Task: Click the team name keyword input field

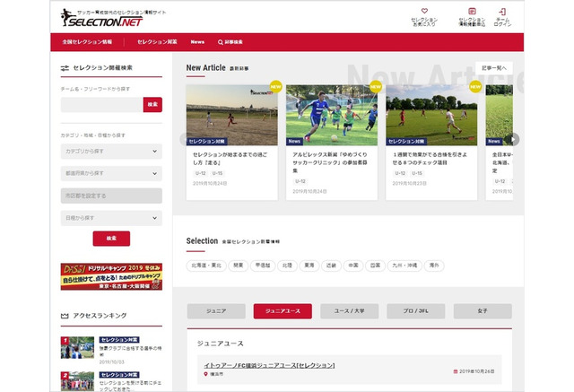Action: (101, 105)
